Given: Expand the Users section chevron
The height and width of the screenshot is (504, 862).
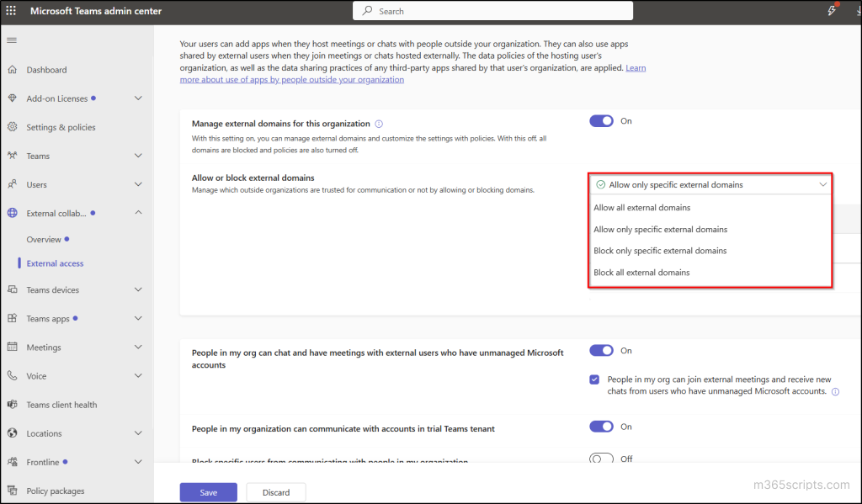Looking at the screenshot, I should [139, 184].
